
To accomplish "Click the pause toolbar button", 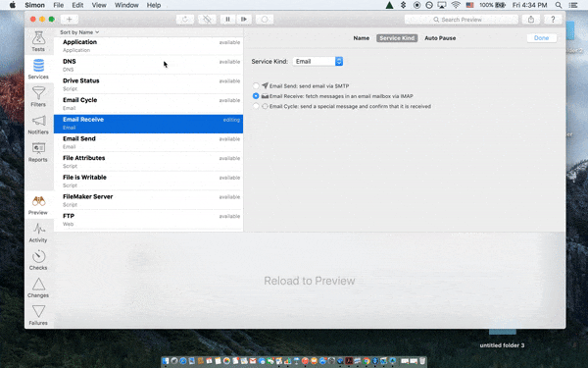I will click(227, 20).
